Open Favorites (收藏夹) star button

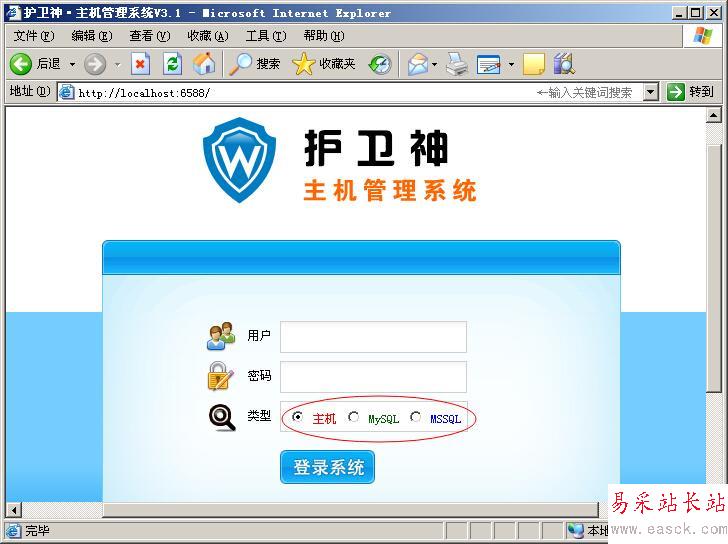324,64
